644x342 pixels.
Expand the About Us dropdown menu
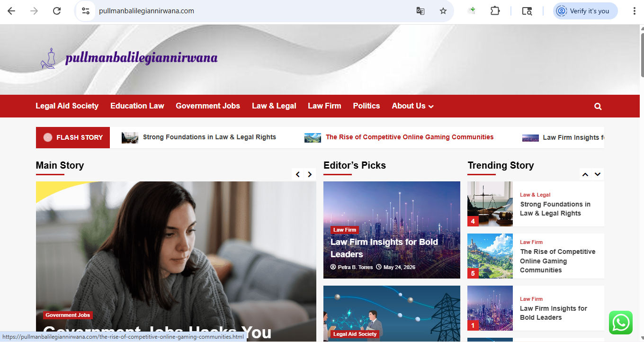point(412,106)
